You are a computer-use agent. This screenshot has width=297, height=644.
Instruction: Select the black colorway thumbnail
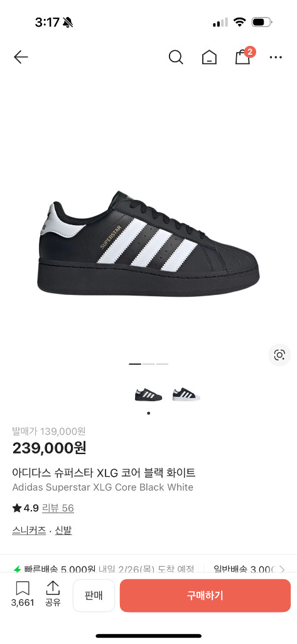[x=148, y=395]
